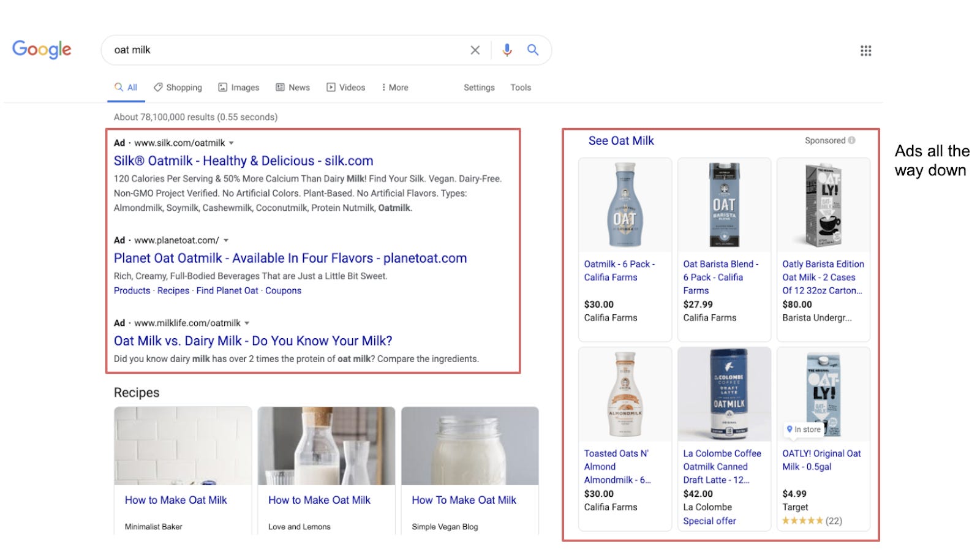This screenshot has height=552, width=980.
Task: Click the La Colombe Oatmilk can image
Action: pyautogui.click(x=724, y=395)
